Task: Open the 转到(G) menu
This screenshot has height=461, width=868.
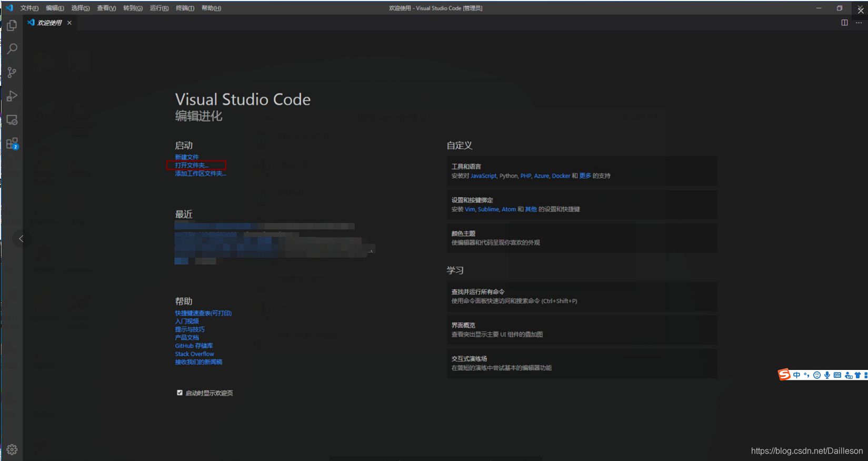Action: coord(133,8)
